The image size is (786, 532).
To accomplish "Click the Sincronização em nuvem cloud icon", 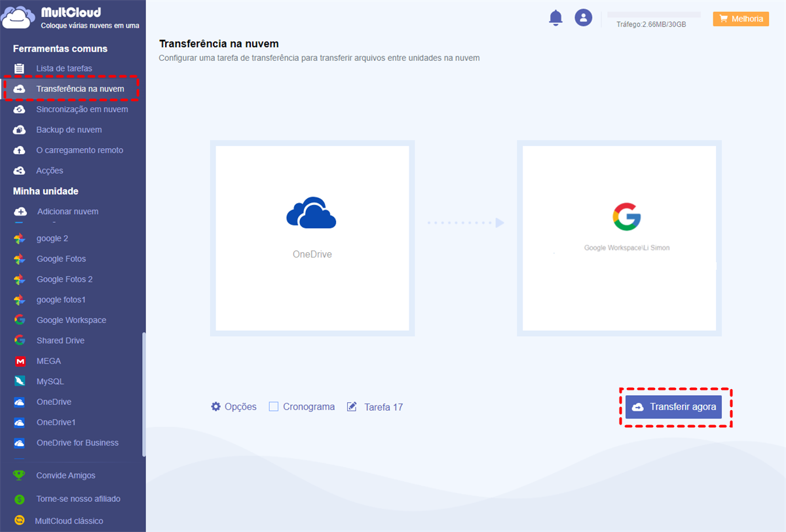I will point(20,109).
